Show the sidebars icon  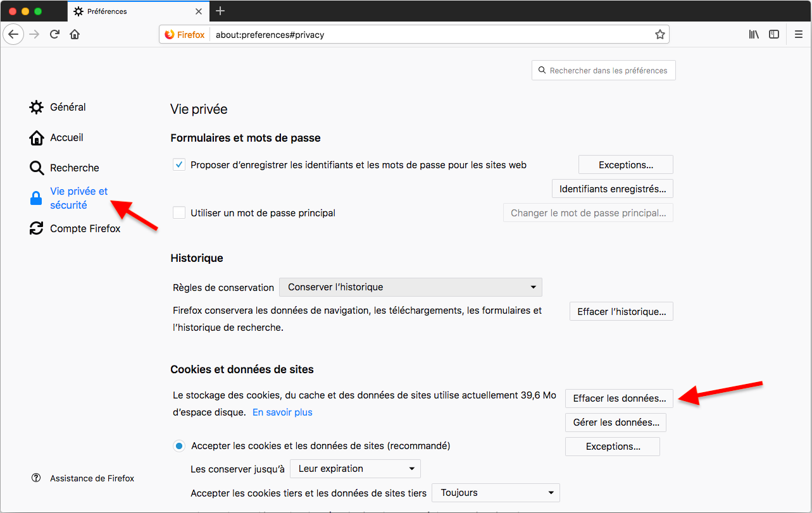tap(774, 34)
